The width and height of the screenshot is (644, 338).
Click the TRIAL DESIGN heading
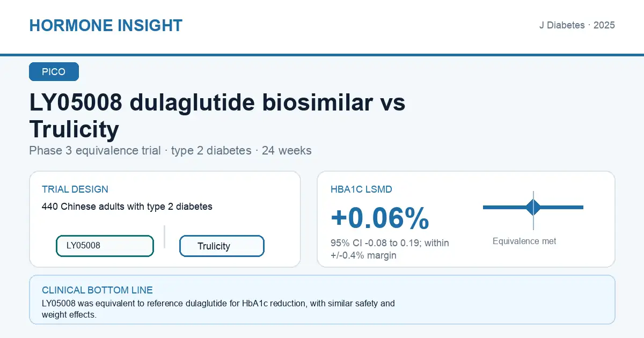tap(75, 189)
